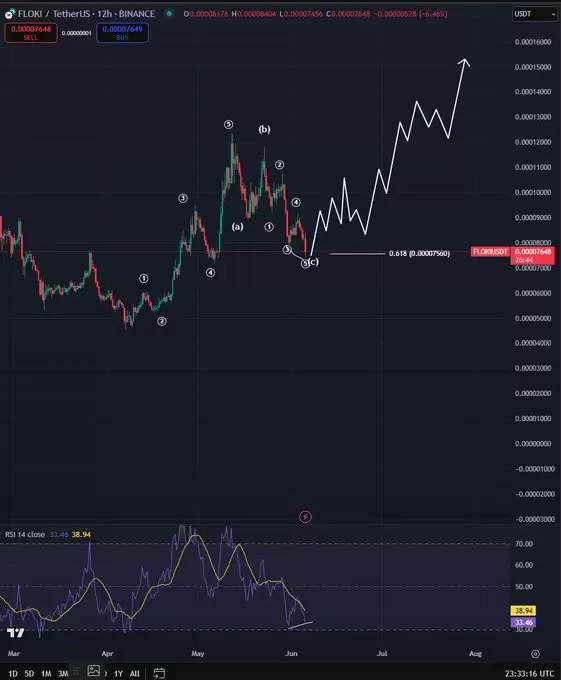Viewport: 561px width, 680px height.
Task: Click the image snapshot icon in bottom toolbar
Action: tap(94, 670)
